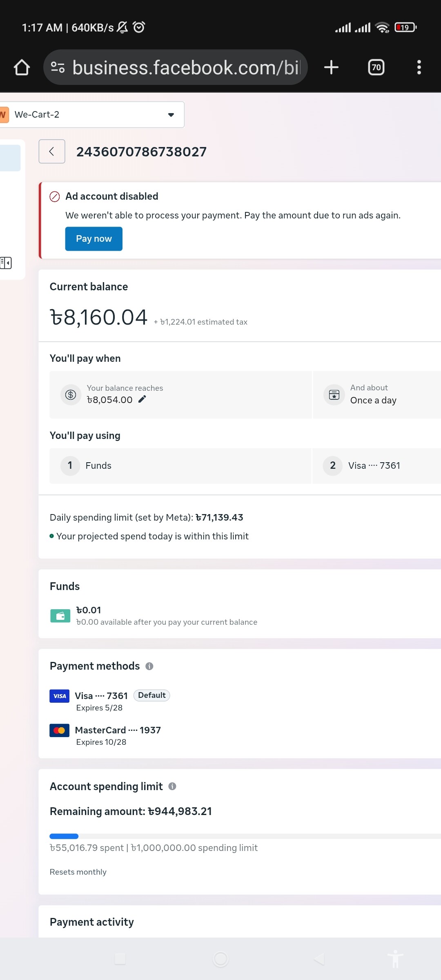Open the browser three-dot menu
This screenshot has width=441, height=980.
tap(419, 67)
